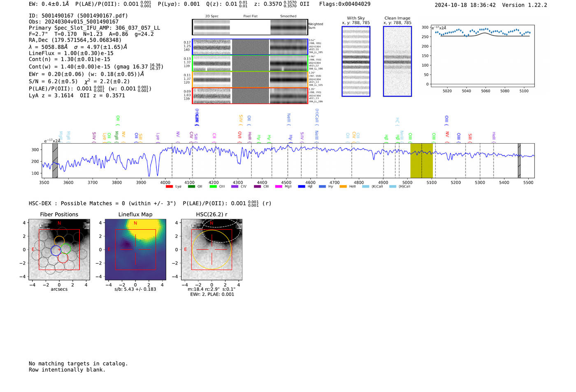This screenshot has width=576, height=392.
Task: Open the HSC(26.2) r image panel
Action: click(211, 250)
